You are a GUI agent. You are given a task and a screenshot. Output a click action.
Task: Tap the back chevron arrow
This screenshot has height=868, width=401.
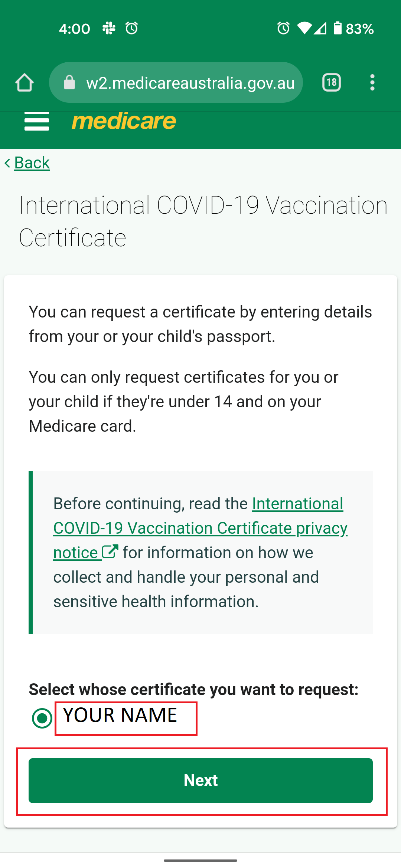point(7,163)
